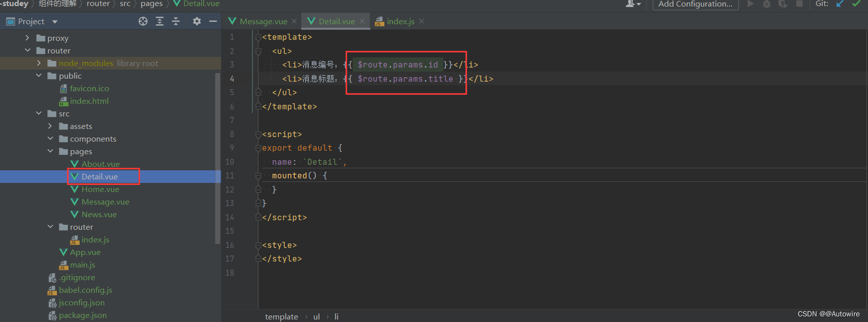This screenshot has height=322, width=868.
Task: Collapse the pages folder
Action: [50, 151]
